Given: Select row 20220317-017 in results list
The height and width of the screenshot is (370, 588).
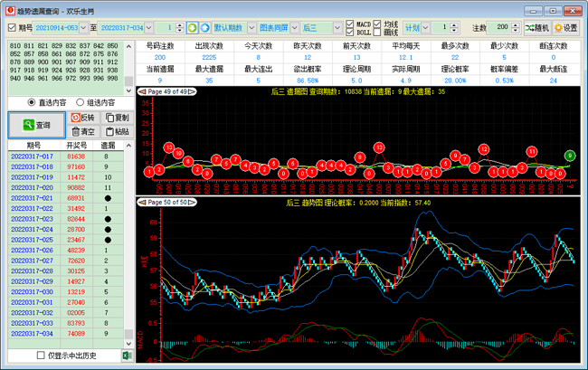Looking at the screenshot, I should [x=66, y=157].
